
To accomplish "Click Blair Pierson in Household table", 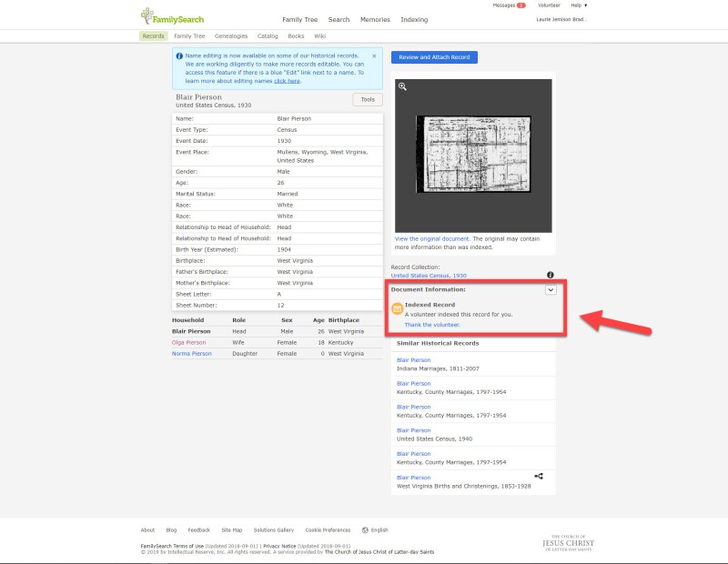I will tap(191, 331).
